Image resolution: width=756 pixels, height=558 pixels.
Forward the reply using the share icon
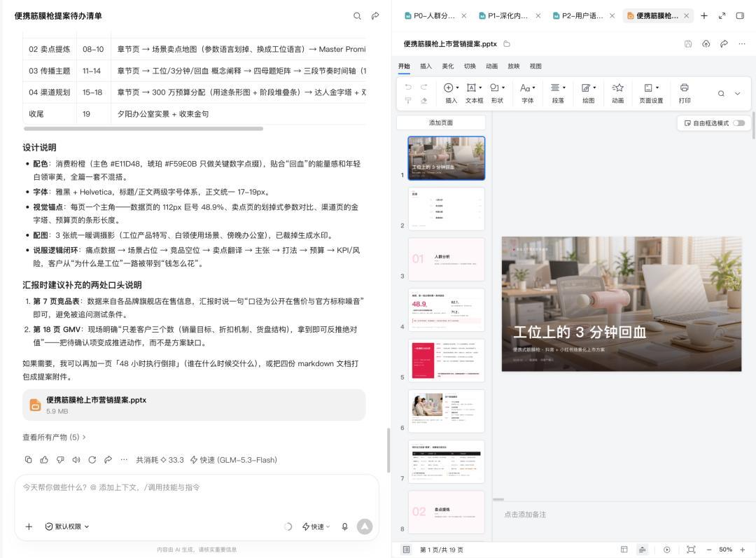(108, 459)
